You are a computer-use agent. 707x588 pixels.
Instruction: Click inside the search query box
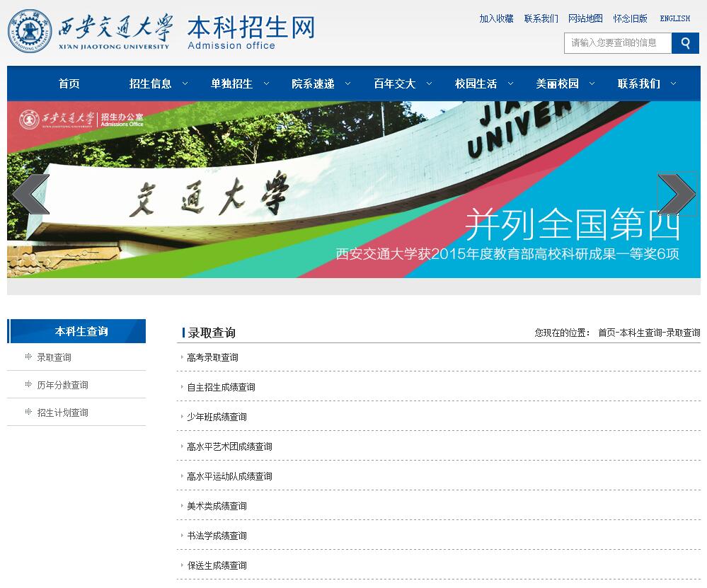point(618,43)
